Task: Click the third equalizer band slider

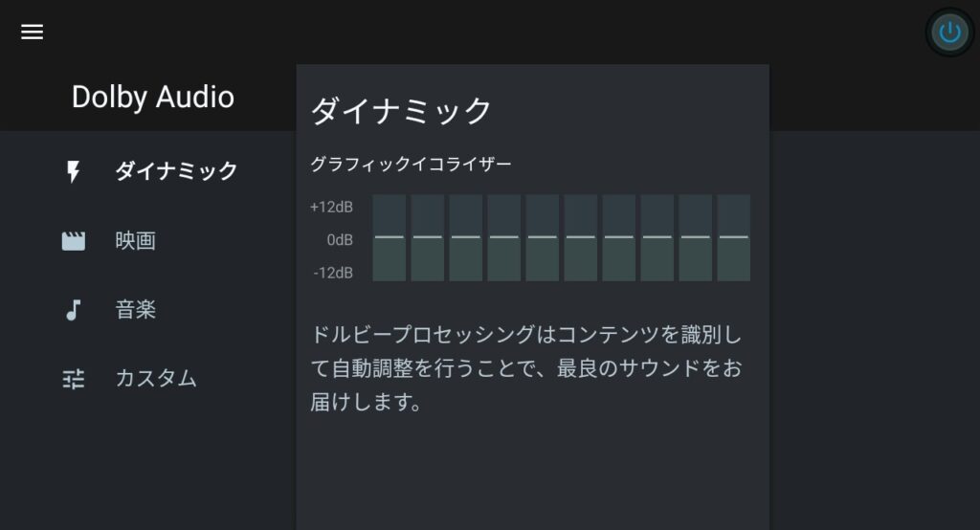Action: point(466,237)
